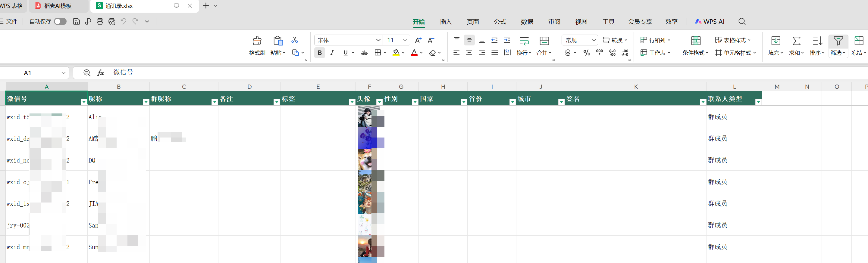The width and height of the screenshot is (868, 263).
Task: Click the Copy icon below scissors
Action: (x=296, y=53)
